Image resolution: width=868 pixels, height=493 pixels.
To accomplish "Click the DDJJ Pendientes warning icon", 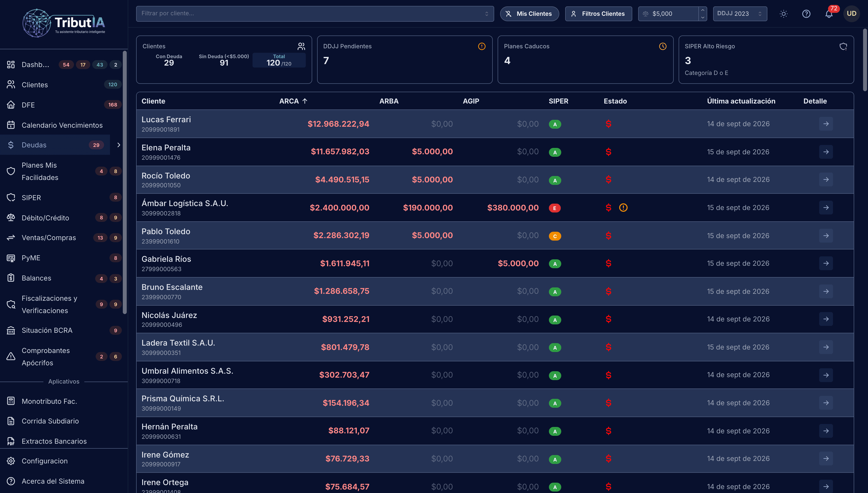I will tap(482, 46).
